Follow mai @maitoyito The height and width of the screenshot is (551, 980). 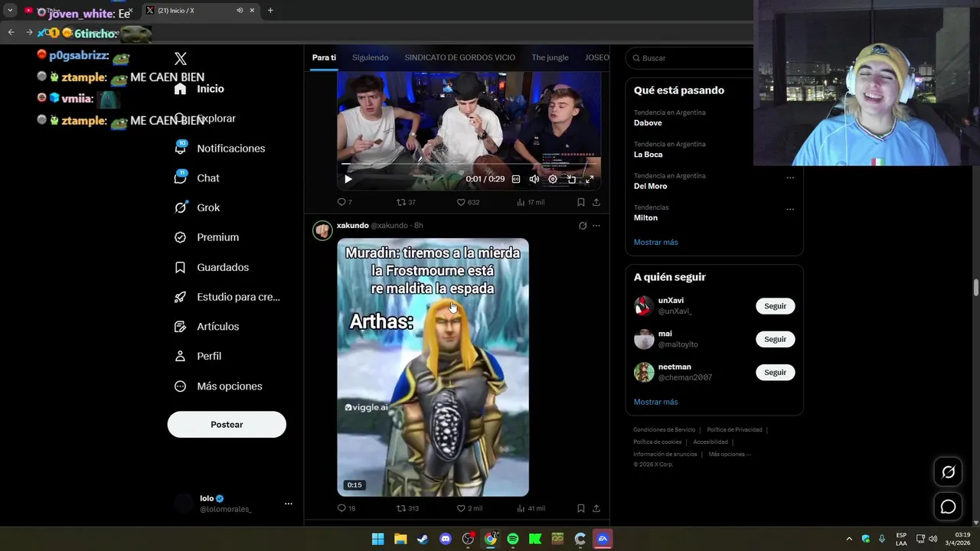[x=776, y=339]
